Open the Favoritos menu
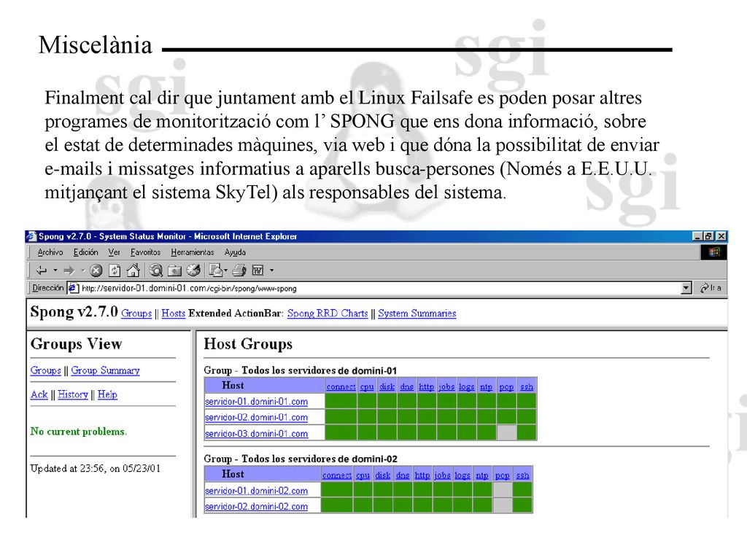Image resolution: width=747 pixels, height=560 pixels. pos(145,252)
